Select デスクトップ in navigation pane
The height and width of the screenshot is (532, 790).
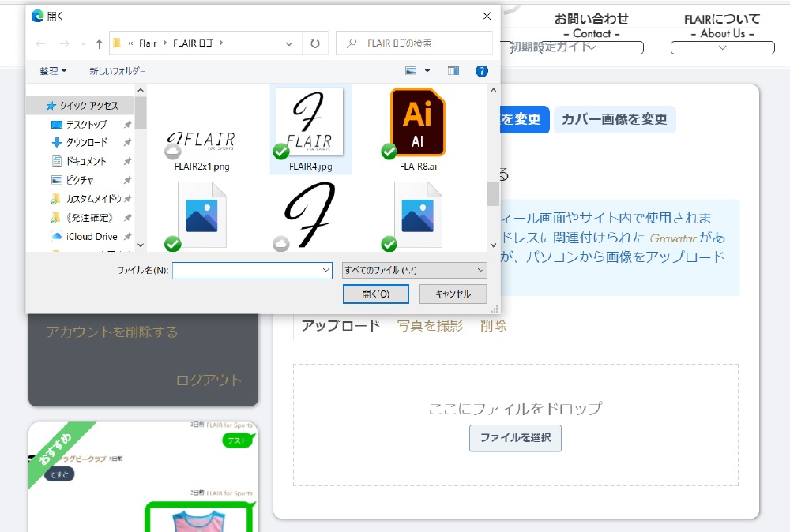86,125
